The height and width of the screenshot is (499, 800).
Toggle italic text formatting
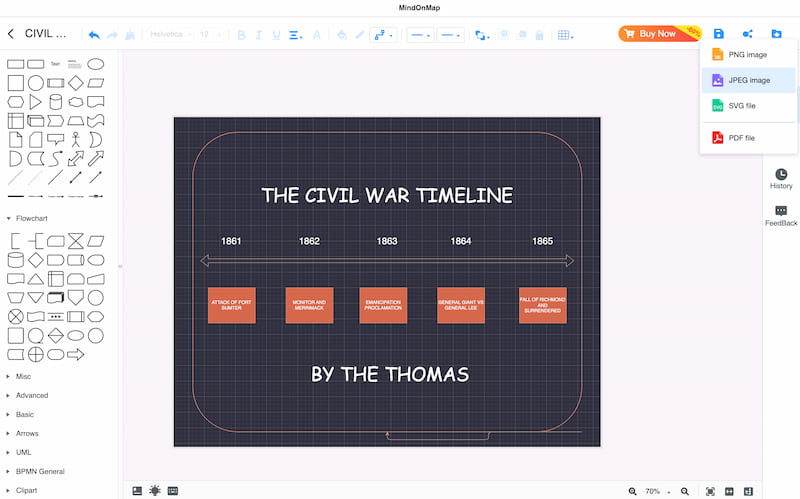(x=259, y=35)
